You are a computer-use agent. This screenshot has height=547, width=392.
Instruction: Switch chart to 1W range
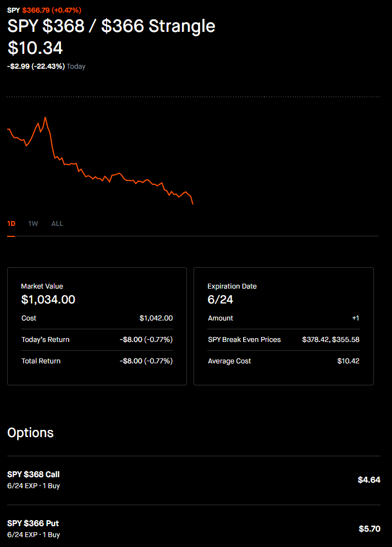click(33, 224)
